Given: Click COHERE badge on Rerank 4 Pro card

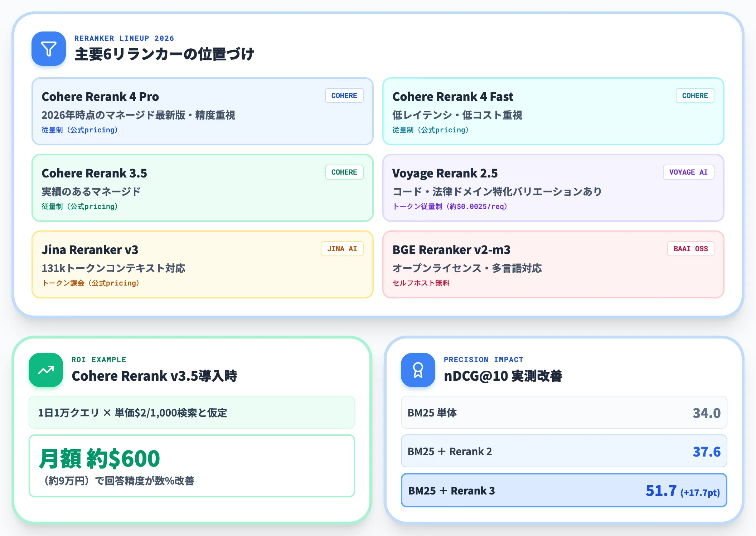Looking at the screenshot, I should tap(344, 96).
